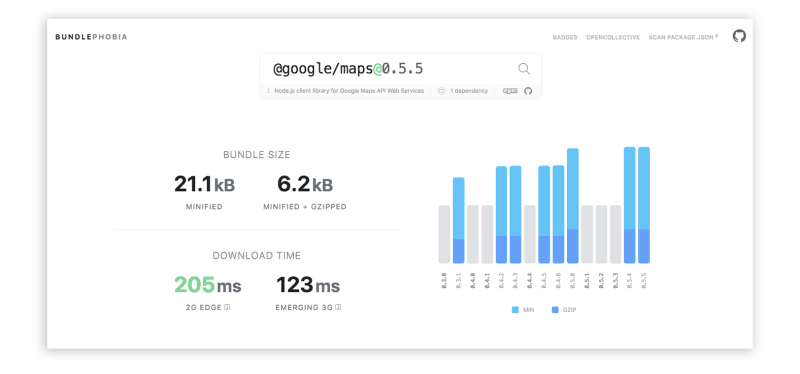This screenshot has width=800, height=374.
Task: Select the 0.5.4 version bar
Action: 630,205
